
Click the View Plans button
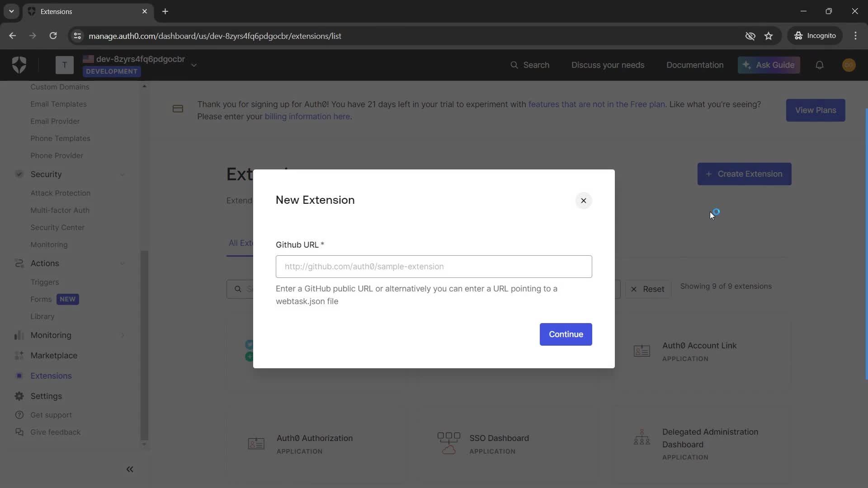pyautogui.click(x=815, y=110)
